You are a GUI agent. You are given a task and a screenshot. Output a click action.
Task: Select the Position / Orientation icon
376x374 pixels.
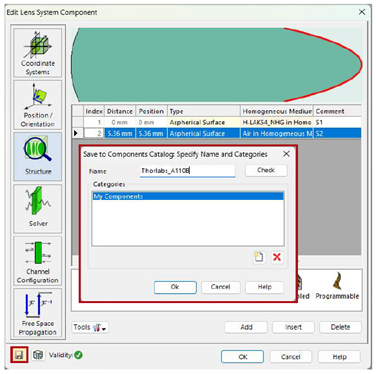coord(38,105)
